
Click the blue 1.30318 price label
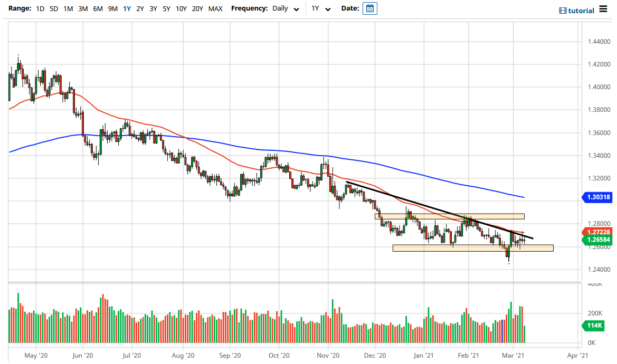tap(598, 197)
